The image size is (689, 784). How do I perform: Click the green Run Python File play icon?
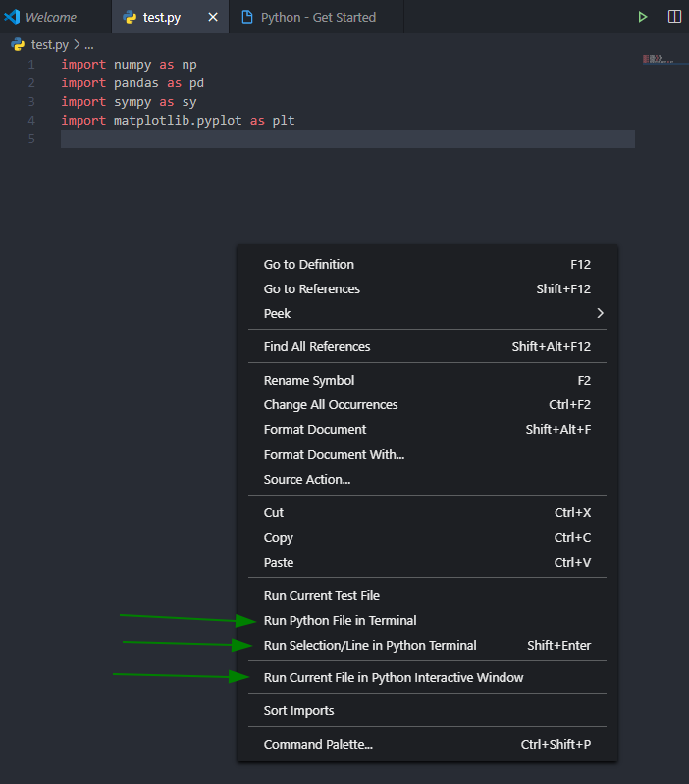[x=643, y=17]
